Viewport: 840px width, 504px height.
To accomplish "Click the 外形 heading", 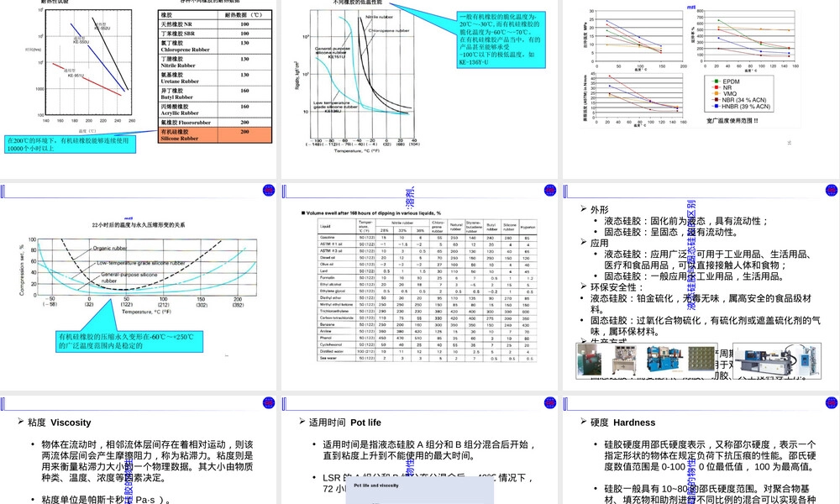I will tap(600, 209).
